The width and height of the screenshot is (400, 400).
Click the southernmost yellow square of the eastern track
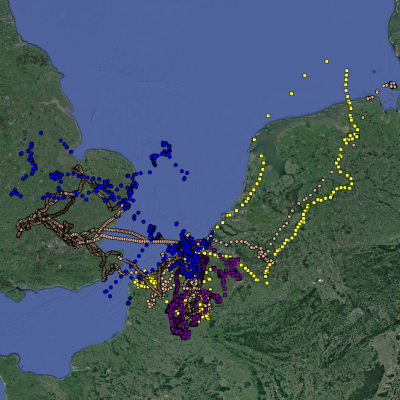point(267,283)
